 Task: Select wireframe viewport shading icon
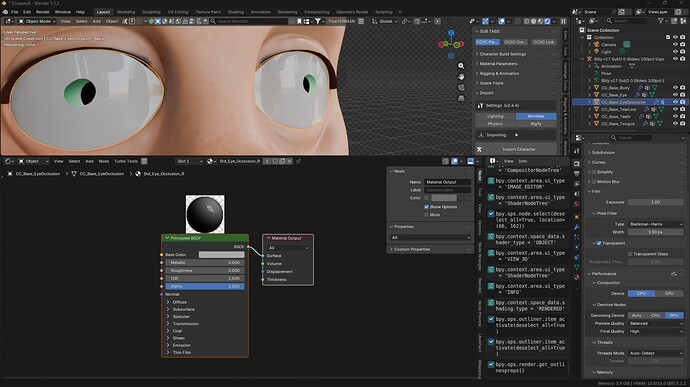(x=526, y=21)
